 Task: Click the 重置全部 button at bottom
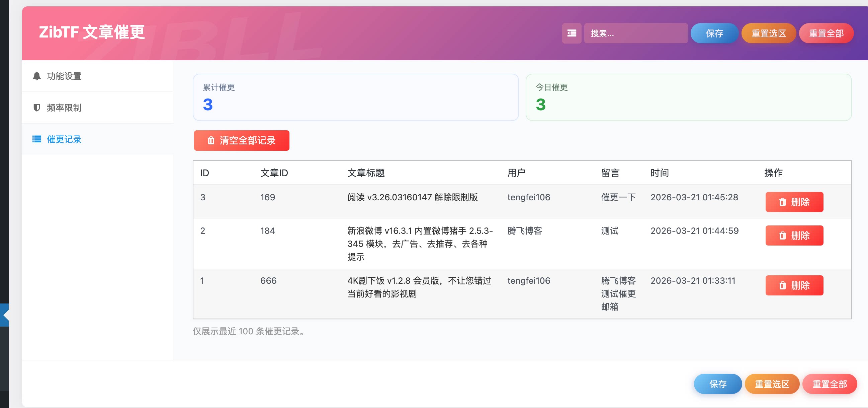point(830,384)
